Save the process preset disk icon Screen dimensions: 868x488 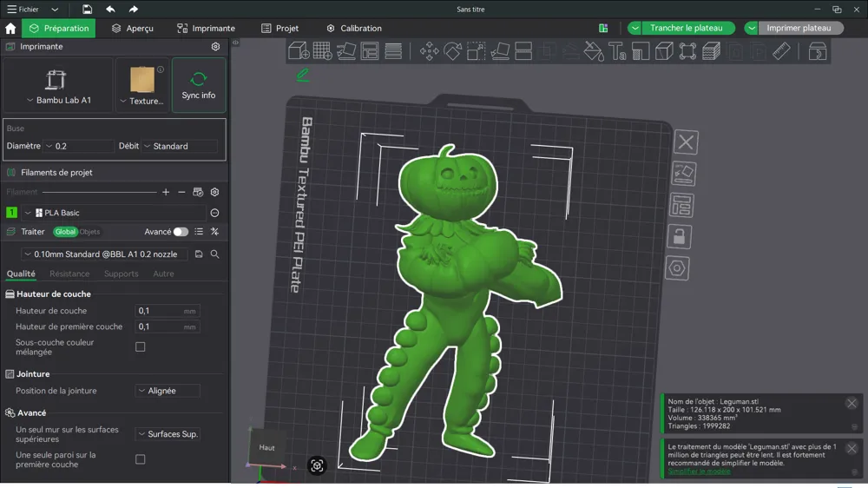(x=199, y=254)
